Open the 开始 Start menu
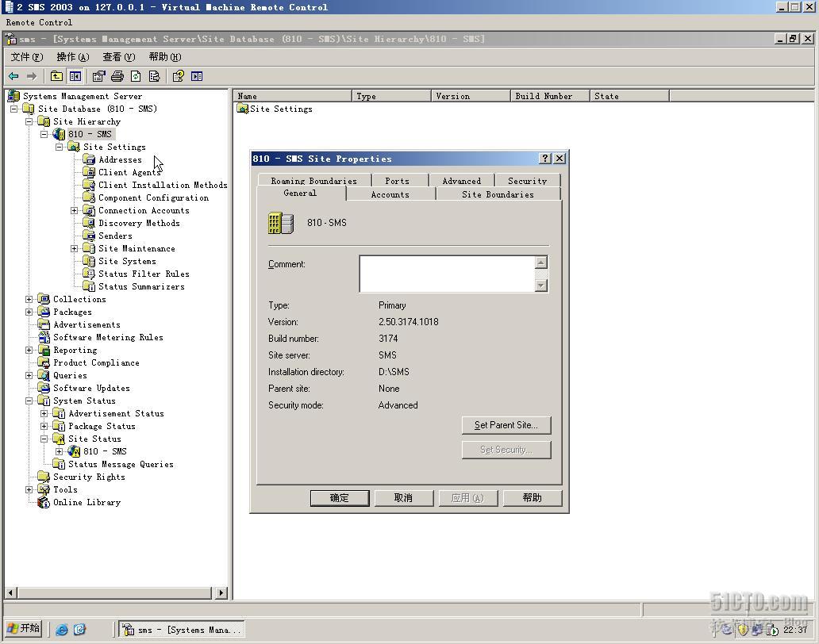Image resolution: width=819 pixels, height=644 pixels. (24, 629)
